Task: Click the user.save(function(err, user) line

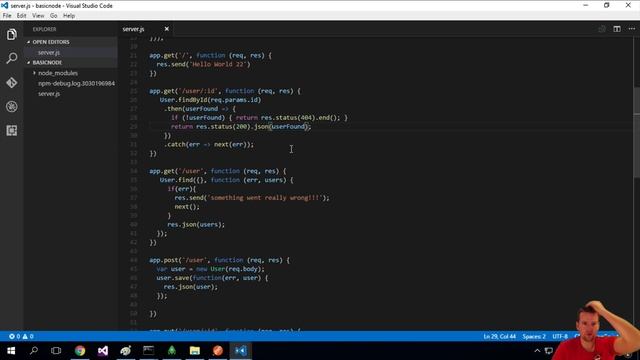Action: 212,278
